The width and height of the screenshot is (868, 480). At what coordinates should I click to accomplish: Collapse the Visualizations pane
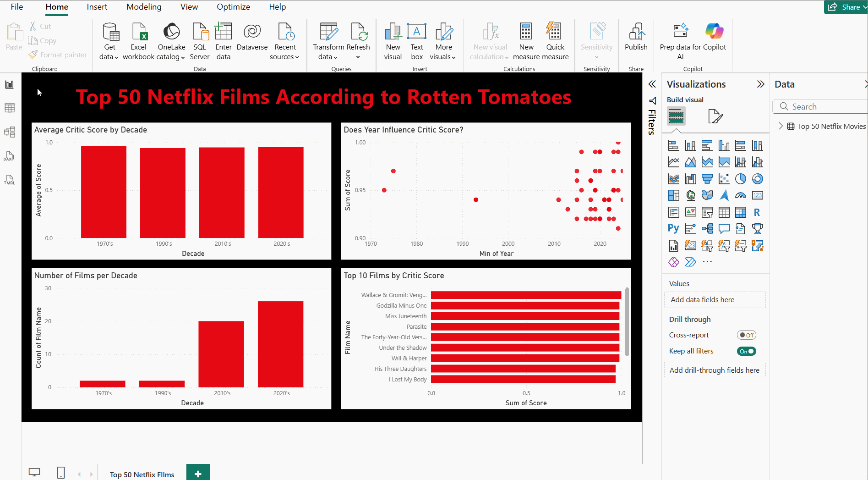tap(760, 84)
